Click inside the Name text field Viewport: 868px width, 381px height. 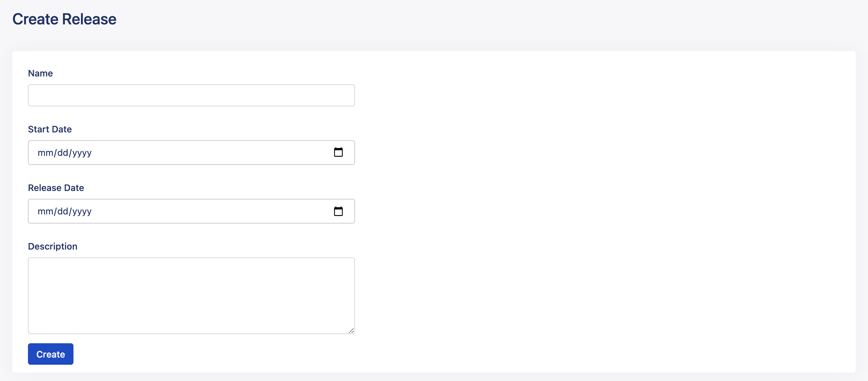191,95
